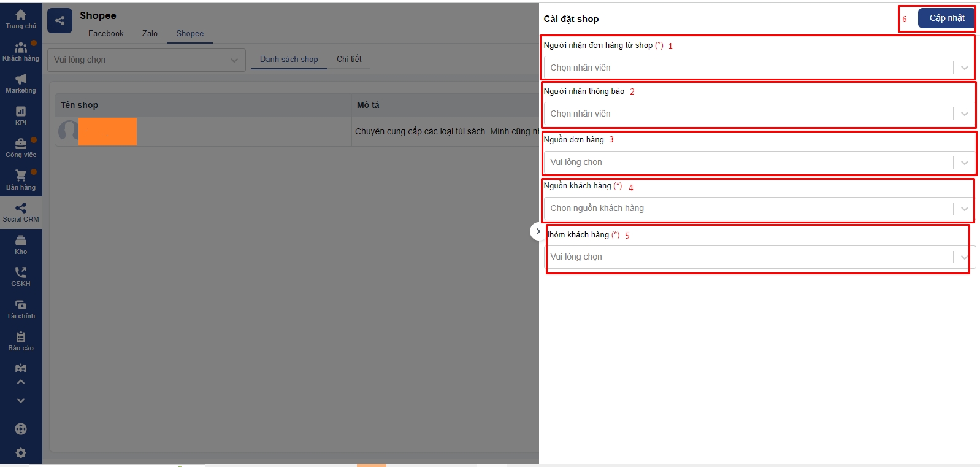Open Báo cáo reports section
The image size is (980, 467).
click(x=21, y=341)
